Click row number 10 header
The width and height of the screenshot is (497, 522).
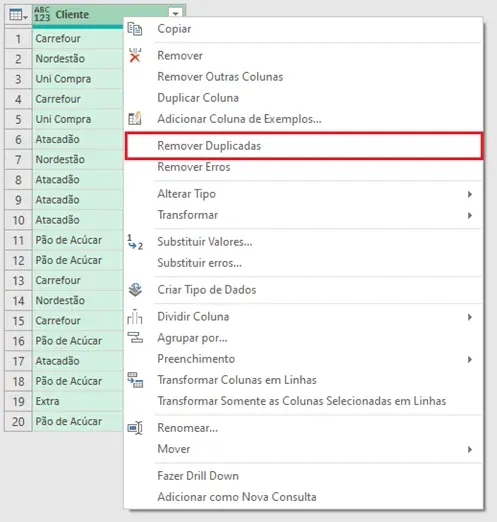click(x=18, y=220)
